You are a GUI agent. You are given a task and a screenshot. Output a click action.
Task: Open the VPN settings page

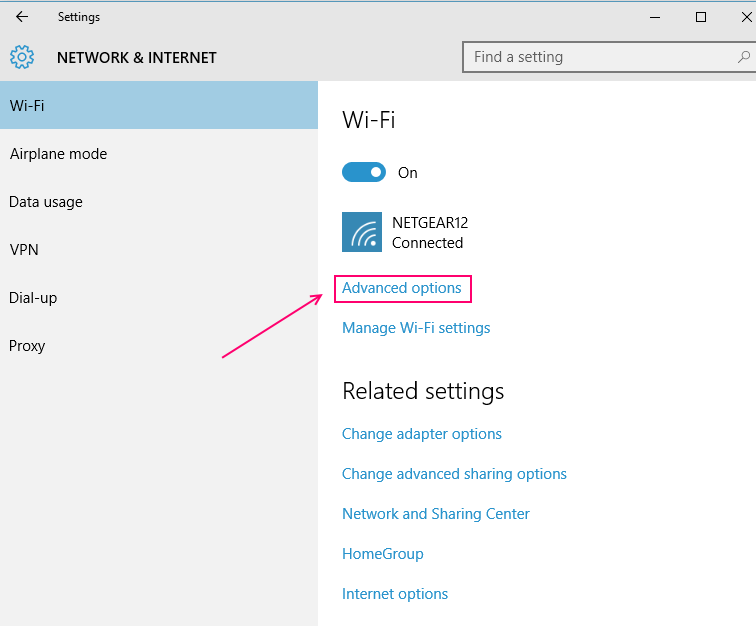point(24,250)
